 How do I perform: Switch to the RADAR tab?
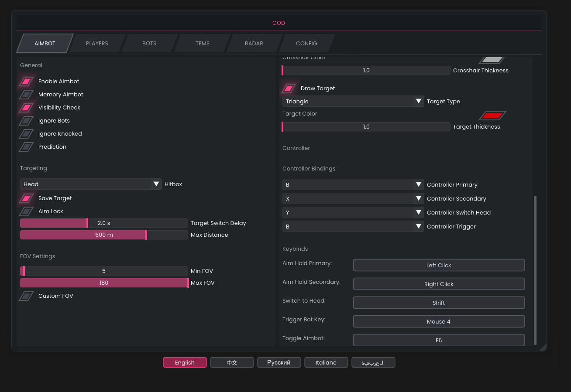point(254,44)
